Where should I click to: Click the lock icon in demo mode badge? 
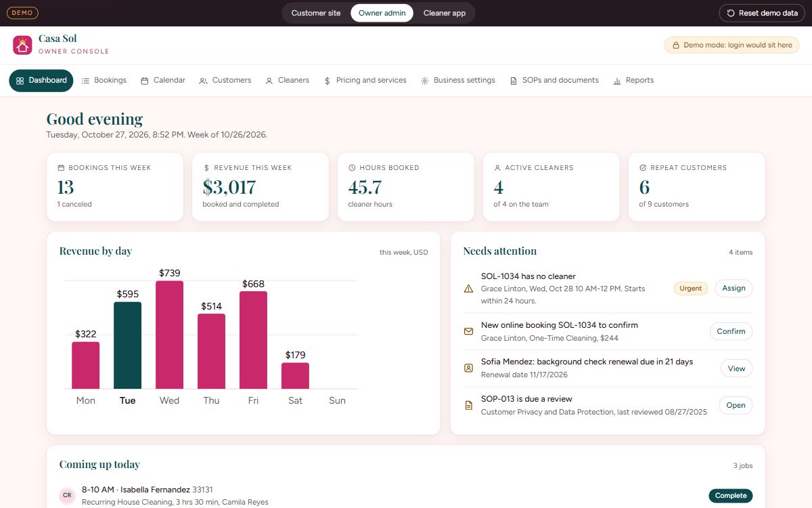(x=675, y=45)
